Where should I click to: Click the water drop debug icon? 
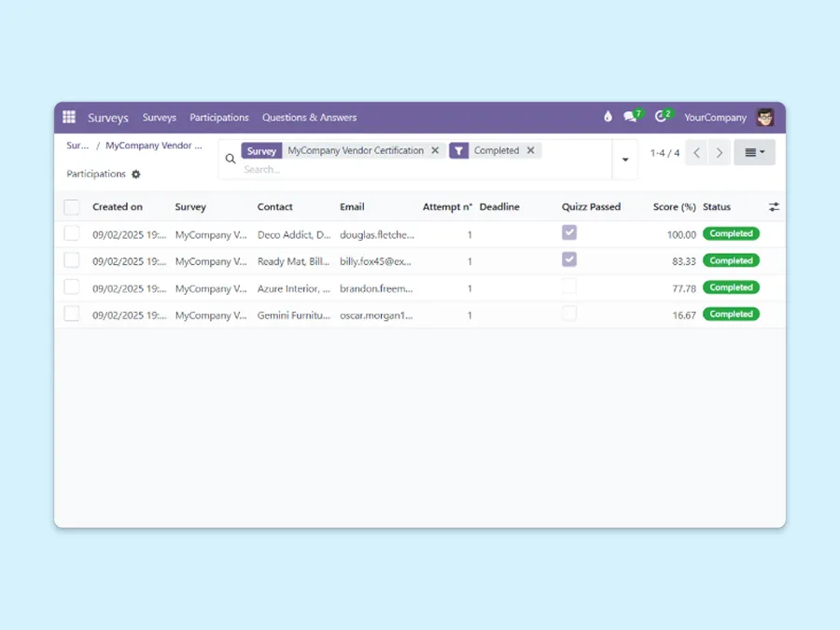(608, 118)
